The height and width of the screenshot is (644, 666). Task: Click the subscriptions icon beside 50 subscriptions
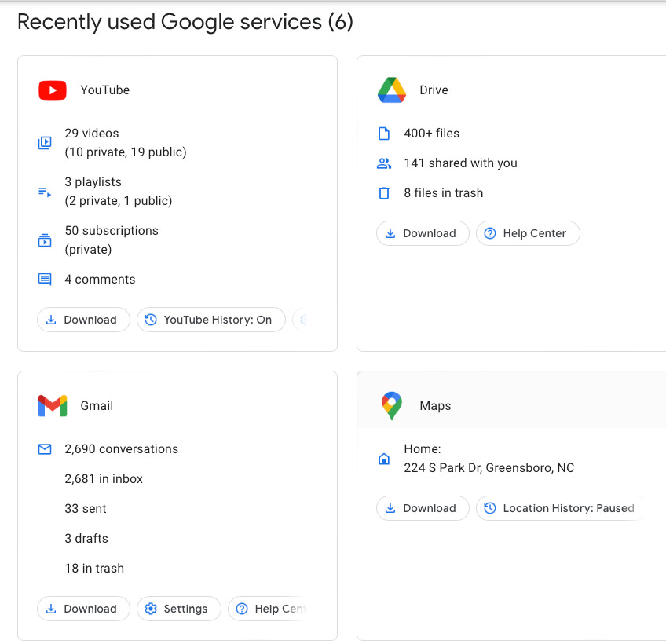click(45, 240)
